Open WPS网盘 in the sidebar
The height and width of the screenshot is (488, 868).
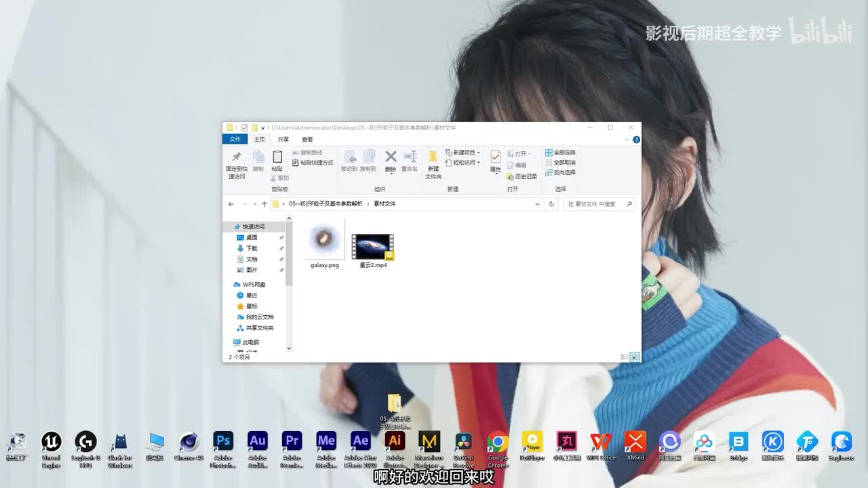click(249, 285)
